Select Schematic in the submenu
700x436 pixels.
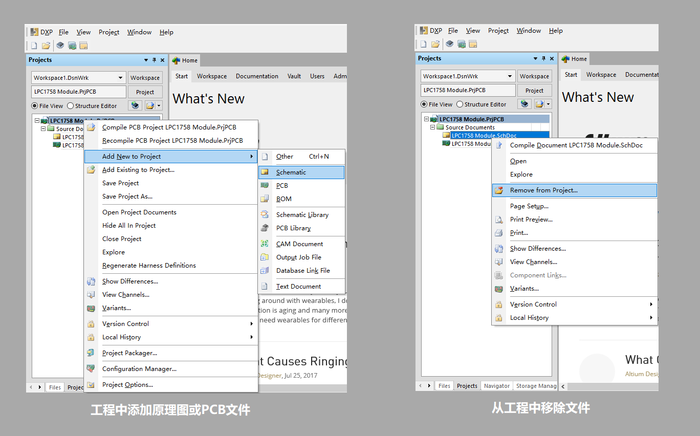click(x=301, y=172)
